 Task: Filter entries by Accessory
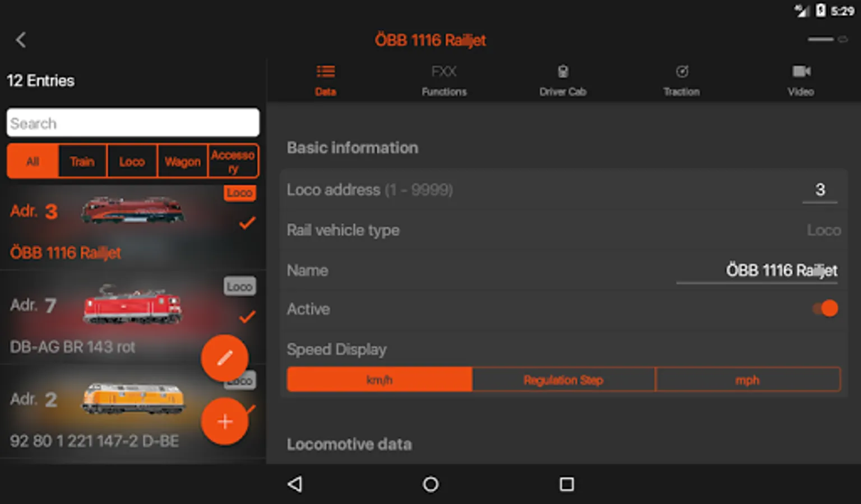(x=233, y=161)
